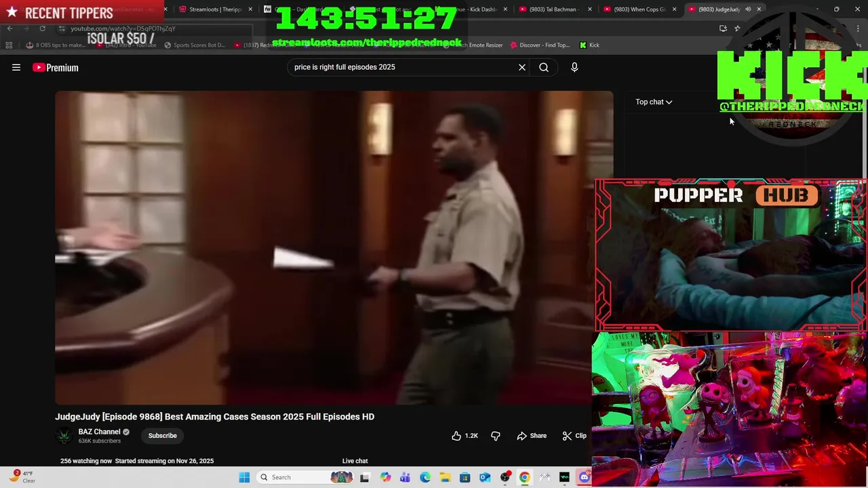Open Sports Scores Bot bookmark
The width and height of the screenshot is (868, 488).
pos(195,45)
